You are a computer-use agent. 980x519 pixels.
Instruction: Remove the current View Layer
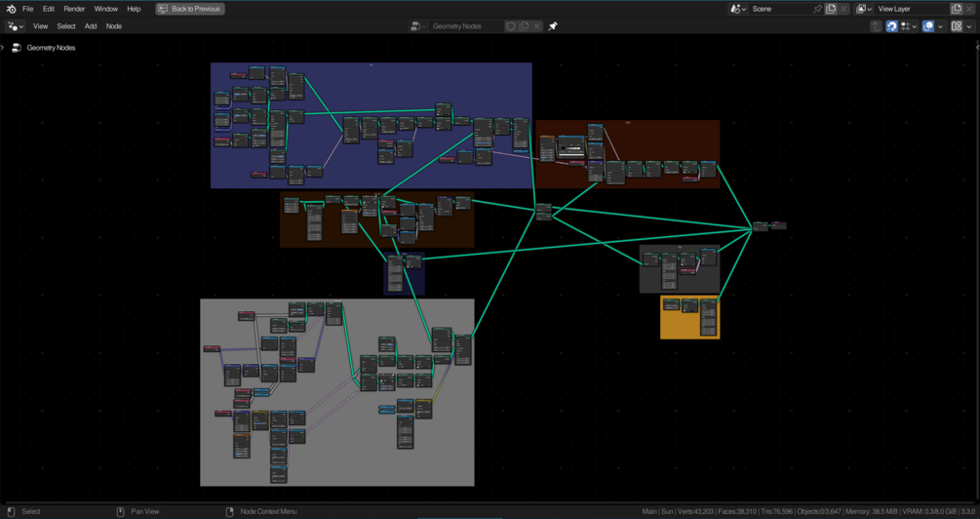(969, 9)
